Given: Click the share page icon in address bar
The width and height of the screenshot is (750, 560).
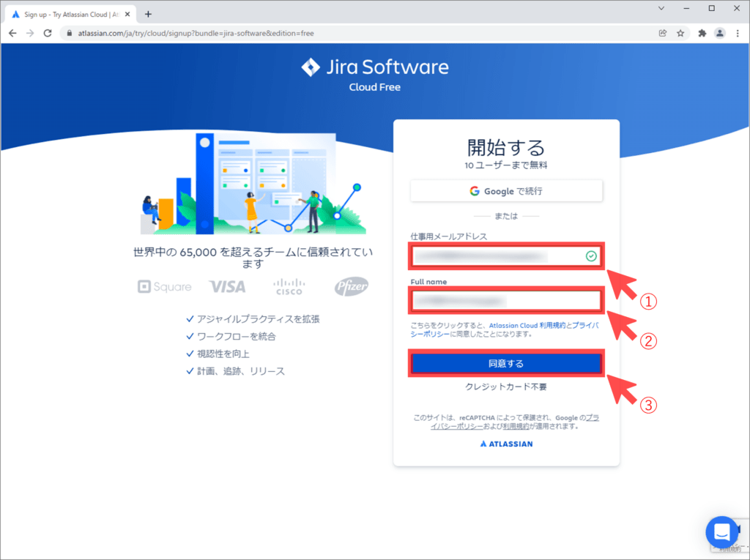Looking at the screenshot, I should click(663, 33).
